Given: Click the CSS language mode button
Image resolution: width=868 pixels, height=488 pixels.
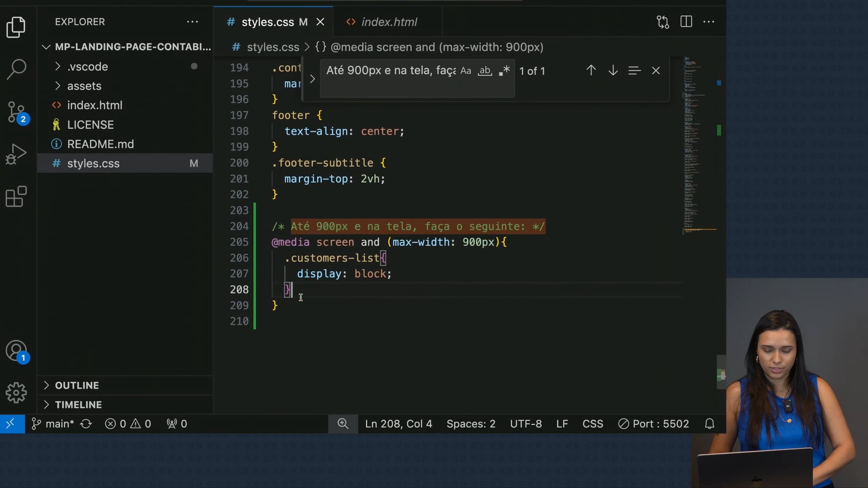Looking at the screenshot, I should [592, 424].
